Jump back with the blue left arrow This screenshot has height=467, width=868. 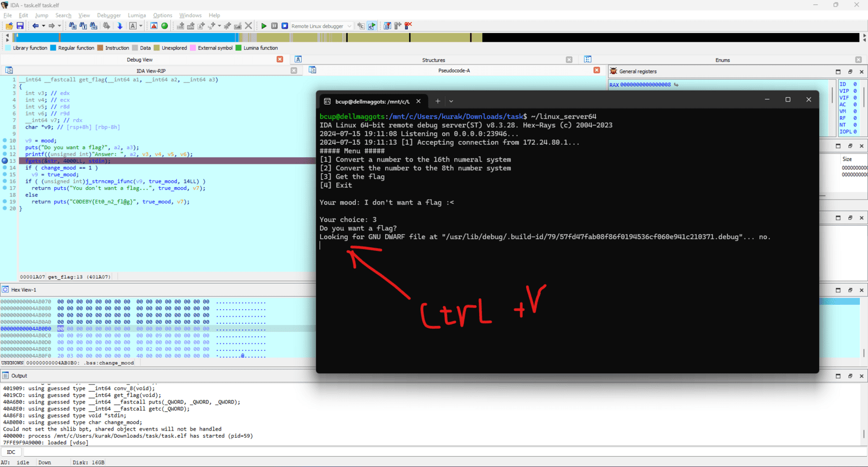click(35, 25)
